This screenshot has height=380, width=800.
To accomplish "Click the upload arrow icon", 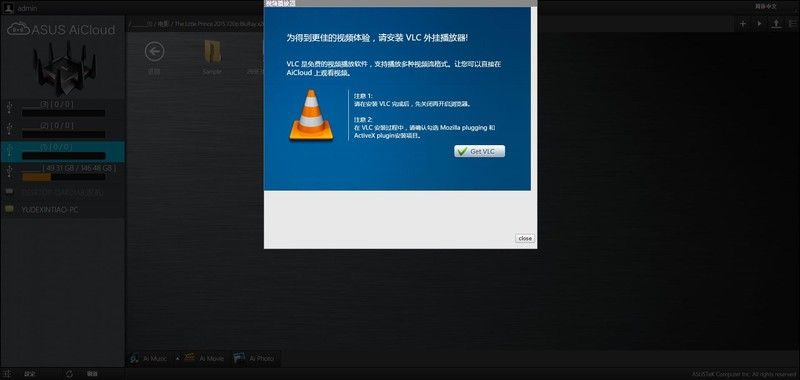I will click(x=776, y=24).
